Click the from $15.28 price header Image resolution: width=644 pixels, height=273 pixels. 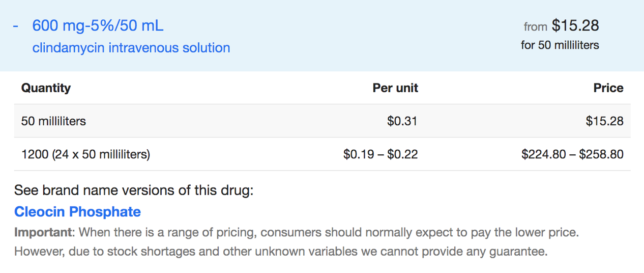pos(561,25)
